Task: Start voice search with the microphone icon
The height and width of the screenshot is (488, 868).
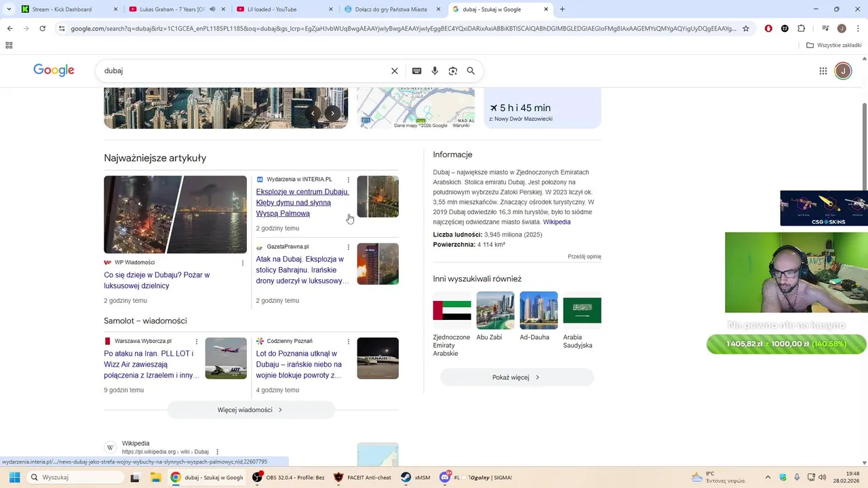Action: tap(435, 71)
